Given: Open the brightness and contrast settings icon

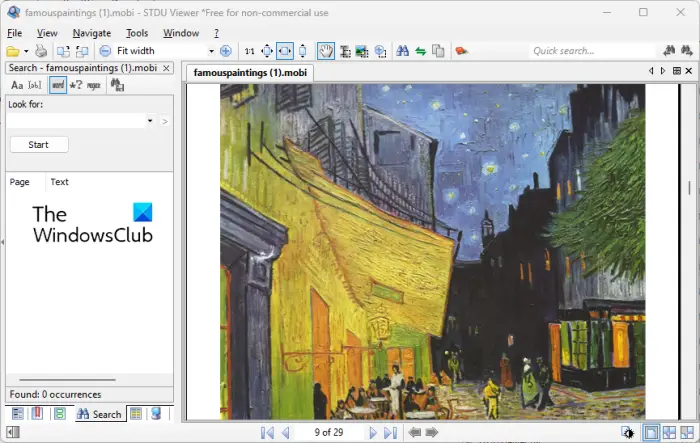Looking at the screenshot, I should click(x=628, y=432).
